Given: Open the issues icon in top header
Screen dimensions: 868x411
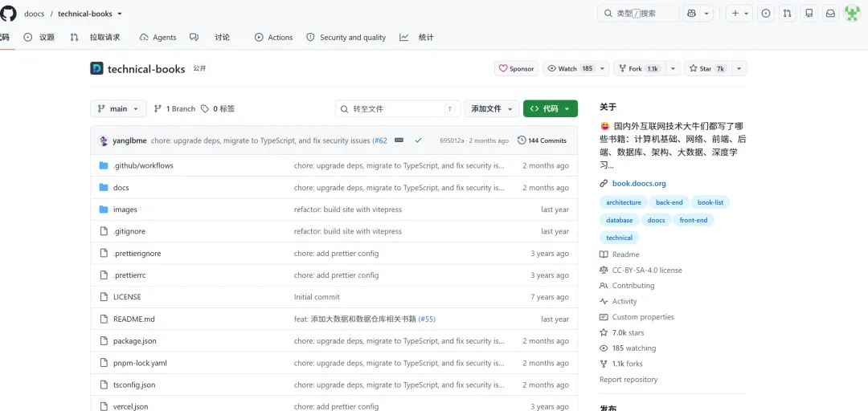Looking at the screenshot, I should (766, 14).
